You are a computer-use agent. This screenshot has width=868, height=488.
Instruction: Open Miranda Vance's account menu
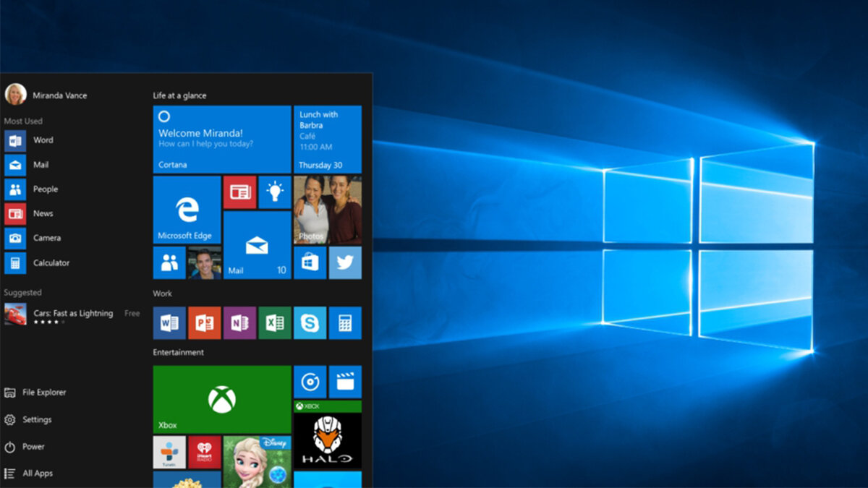(x=46, y=95)
